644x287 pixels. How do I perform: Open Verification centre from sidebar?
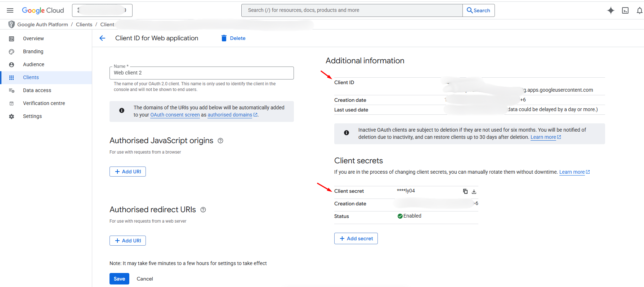[44, 103]
